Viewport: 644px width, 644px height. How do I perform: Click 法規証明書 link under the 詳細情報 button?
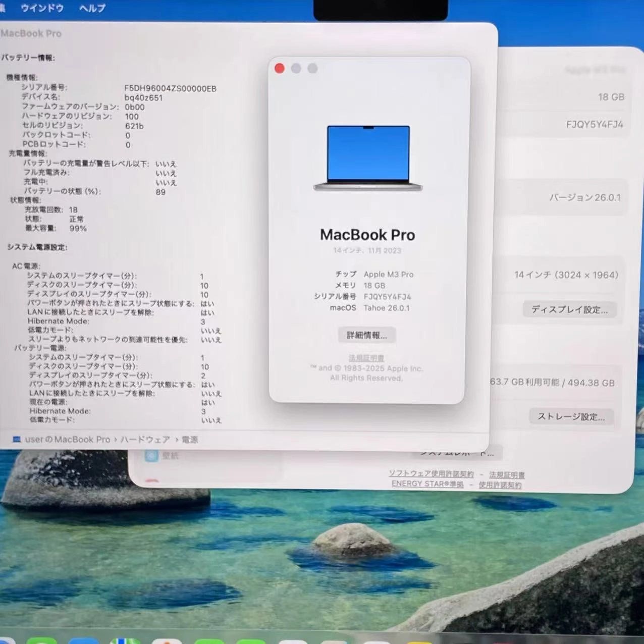tap(366, 358)
